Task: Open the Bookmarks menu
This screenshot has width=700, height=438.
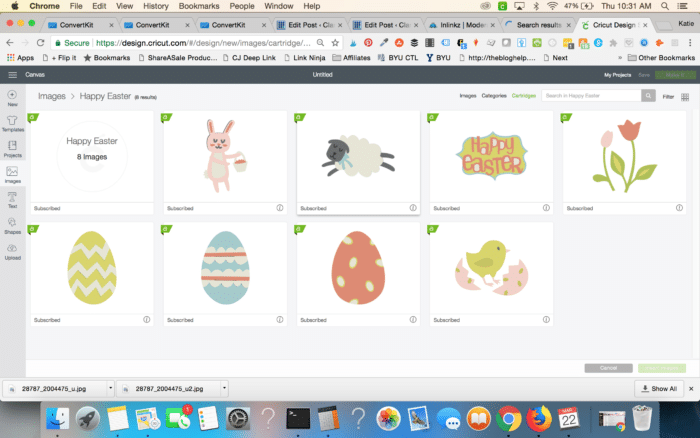Action: [x=199, y=6]
